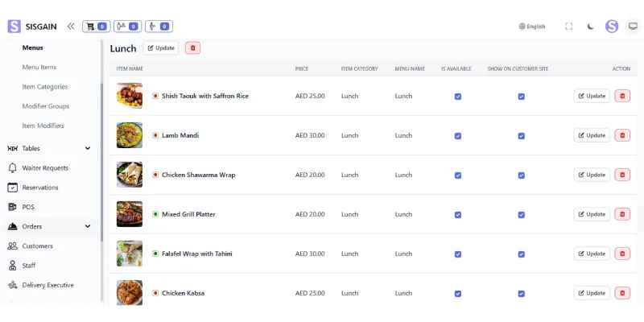The width and height of the screenshot is (644, 322).
Task: Update the Chicken Shawarma Wrap item
Action: click(x=592, y=175)
